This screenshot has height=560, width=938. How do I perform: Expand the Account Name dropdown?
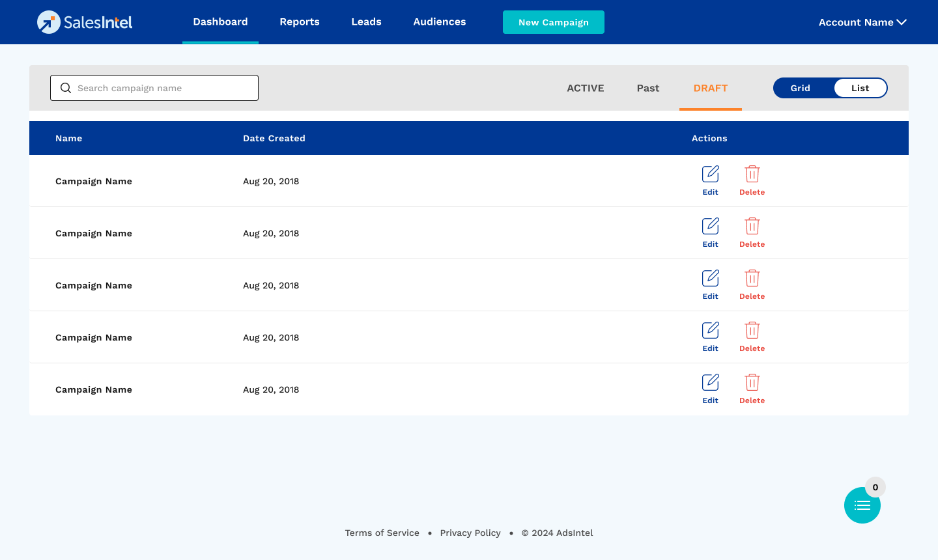(862, 22)
